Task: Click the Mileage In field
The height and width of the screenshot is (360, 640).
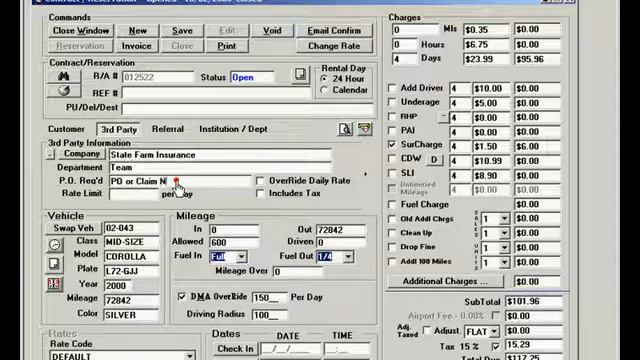Action: tap(234, 230)
